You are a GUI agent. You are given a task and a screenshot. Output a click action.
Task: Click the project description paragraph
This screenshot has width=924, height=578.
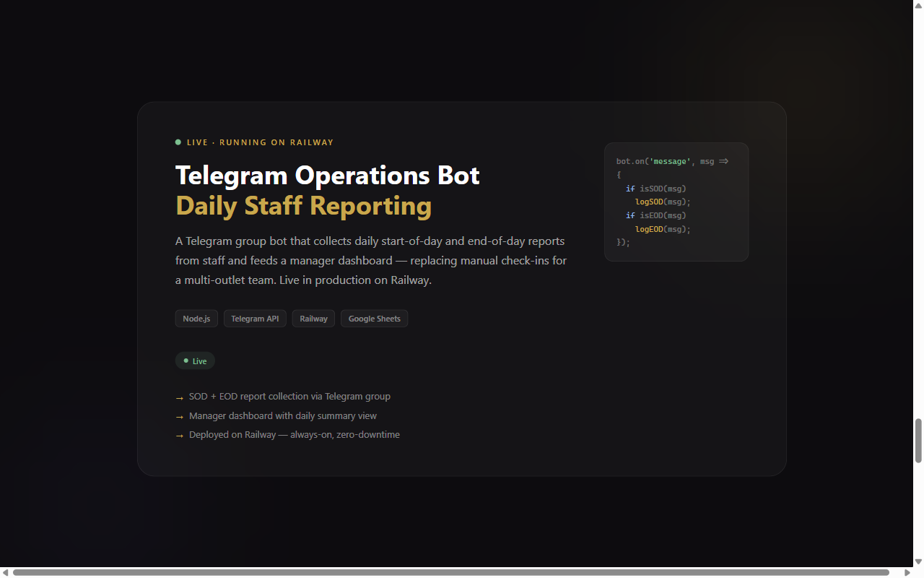371,260
